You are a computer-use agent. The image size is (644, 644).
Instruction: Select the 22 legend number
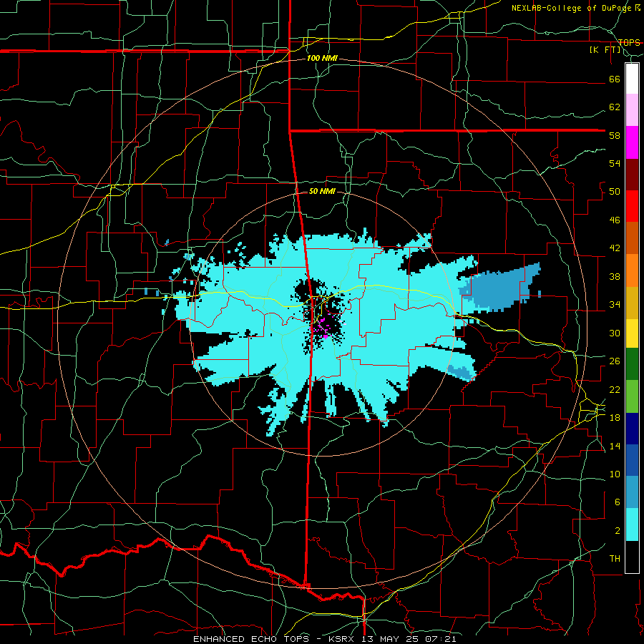615,389
